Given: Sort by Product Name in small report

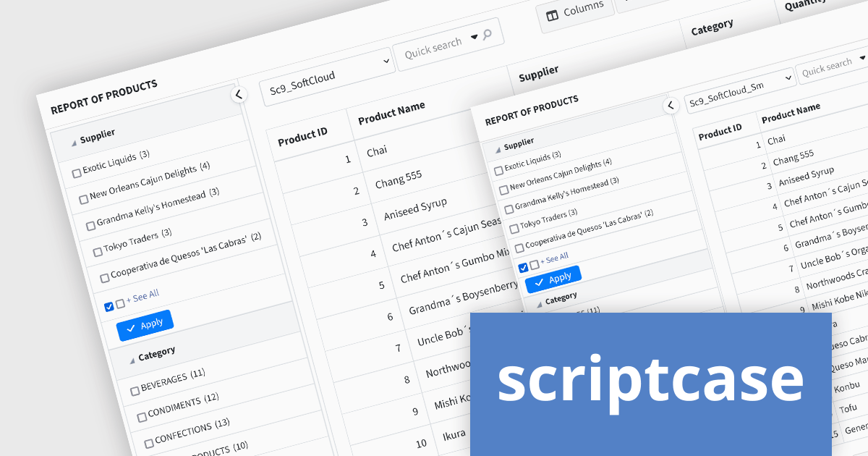Looking at the screenshot, I should coord(791,112).
